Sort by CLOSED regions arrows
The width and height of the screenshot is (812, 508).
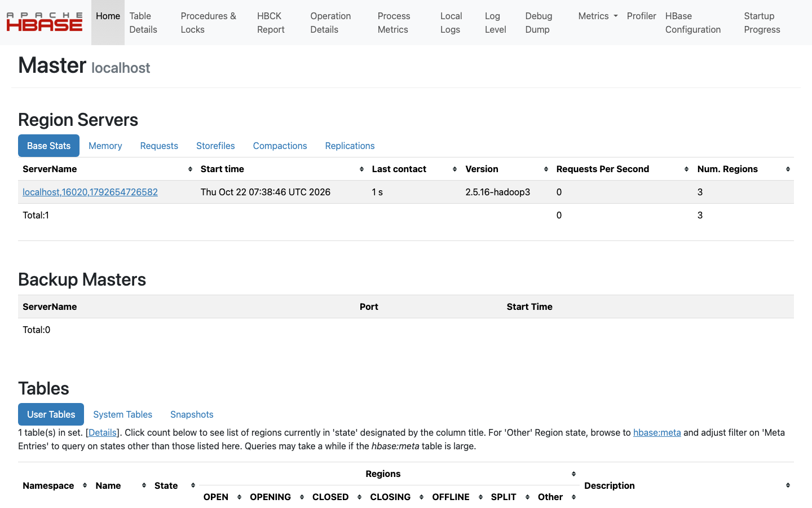point(359,497)
